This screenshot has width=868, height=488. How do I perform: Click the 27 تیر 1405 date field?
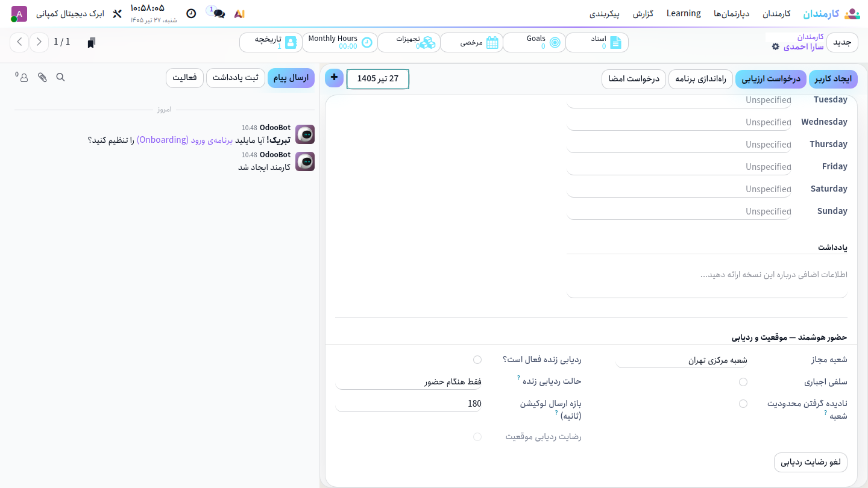378,79
